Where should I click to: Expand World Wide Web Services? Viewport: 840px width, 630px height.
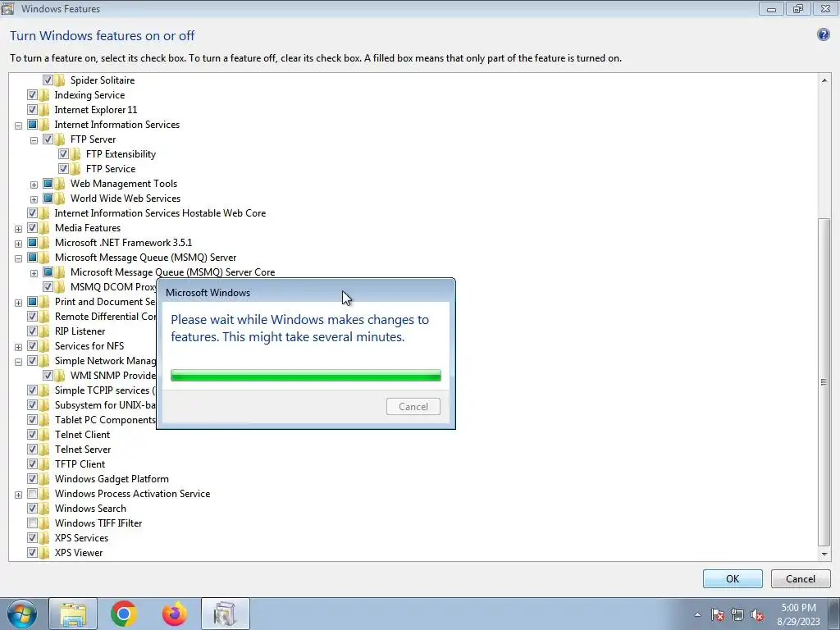pyautogui.click(x=34, y=199)
